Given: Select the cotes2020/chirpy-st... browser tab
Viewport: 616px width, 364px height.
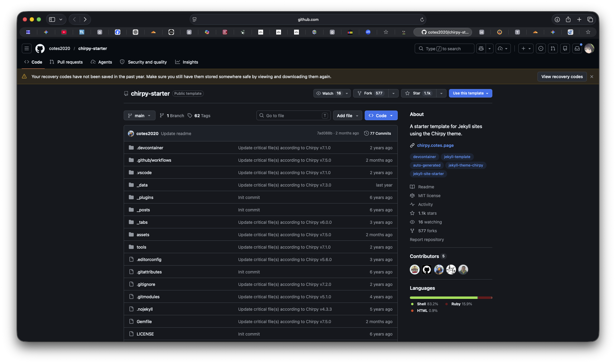Looking at the screenshot, I should 443,32.
